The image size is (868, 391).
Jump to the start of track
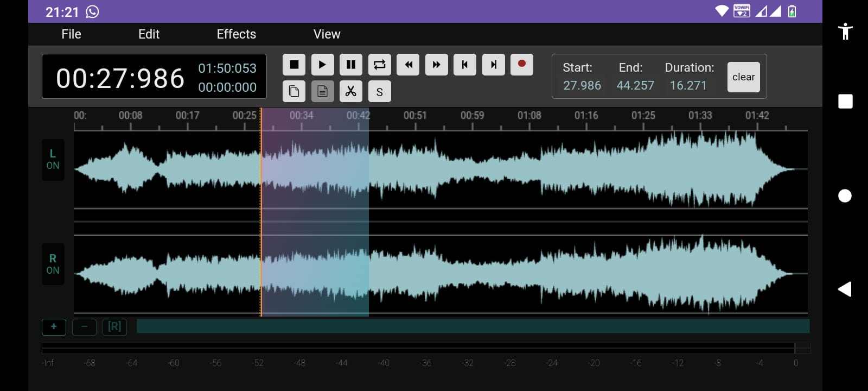pyautogui.click(x=465, y=65)
